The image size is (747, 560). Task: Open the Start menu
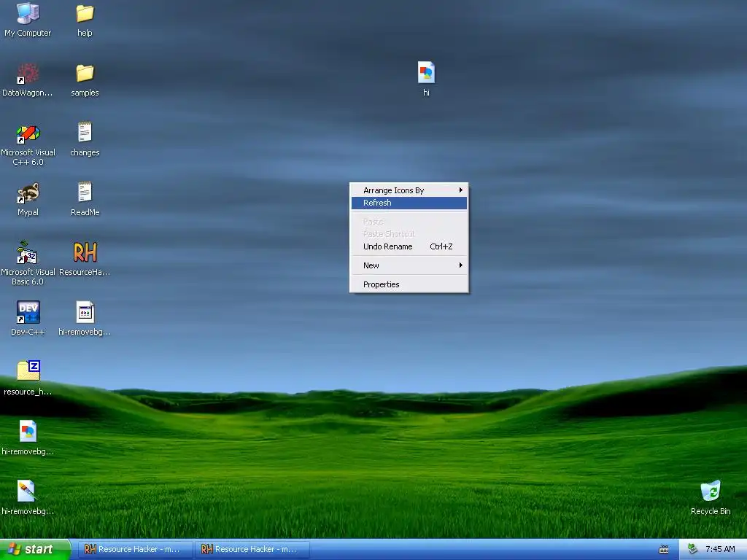point(35,550)
